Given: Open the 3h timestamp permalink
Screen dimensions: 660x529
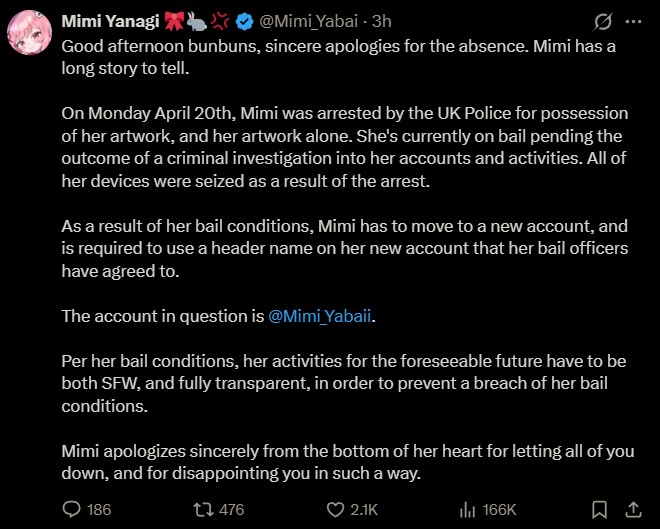Looking at the screenshot, I should 382,21.
